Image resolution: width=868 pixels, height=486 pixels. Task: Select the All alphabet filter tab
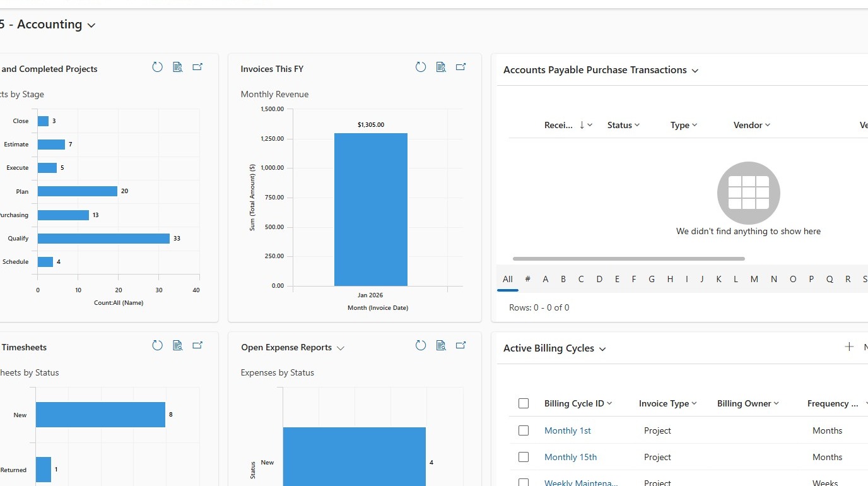(508, 279)
